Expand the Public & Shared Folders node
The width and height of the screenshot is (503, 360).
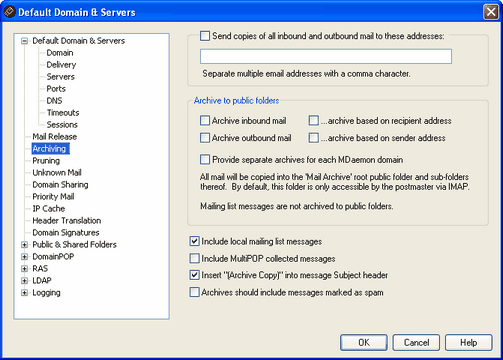pyautogui.click(x=24, y=245)
